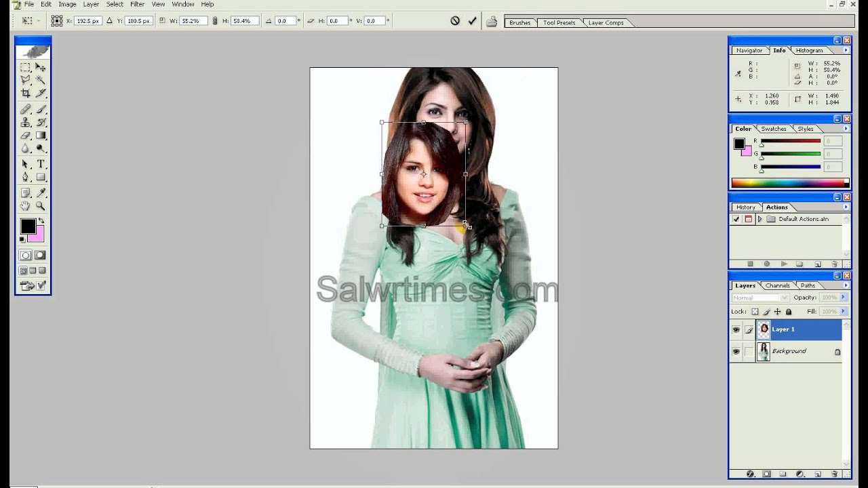Select the Magic Wand tool
The height and width of the screenshot is (488, 868).
(x=41, y=80)
